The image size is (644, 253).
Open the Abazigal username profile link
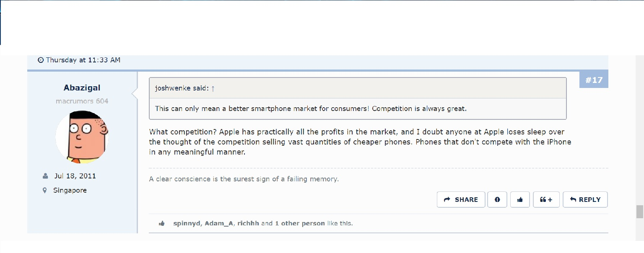pyautogui.click(x=82, y=88)
